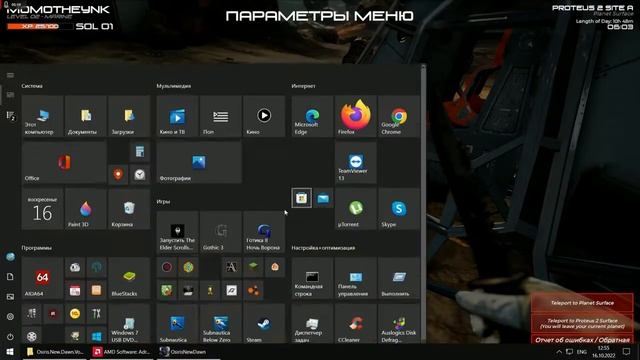Open 'Панель управления' tile
This screenshot has width=640, height=360.
(356, 278)
